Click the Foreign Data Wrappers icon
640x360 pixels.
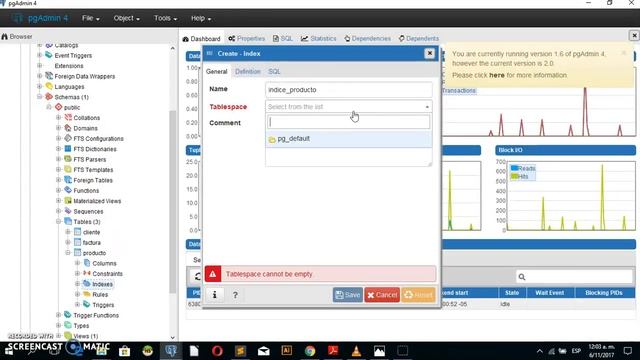point(49,76)
